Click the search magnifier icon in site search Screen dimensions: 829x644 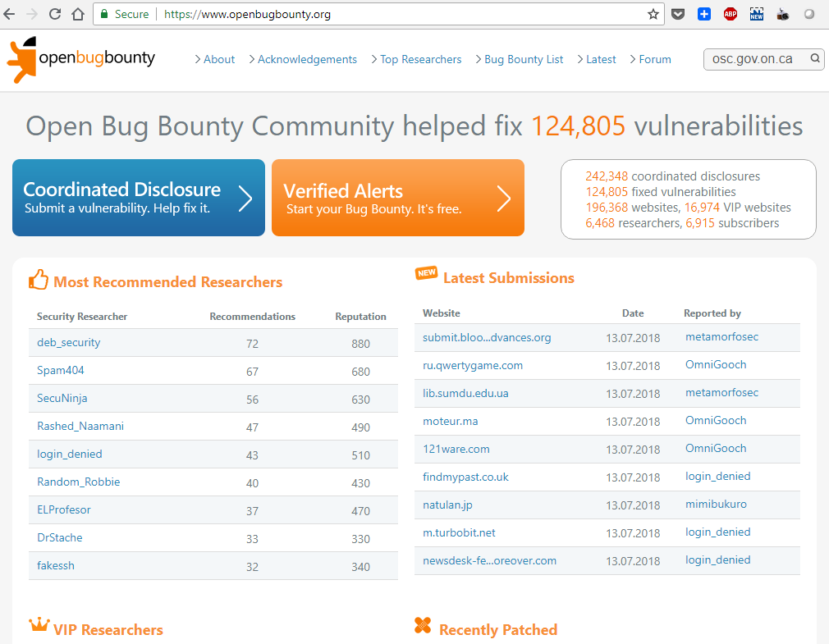click(x=815, y=58)
